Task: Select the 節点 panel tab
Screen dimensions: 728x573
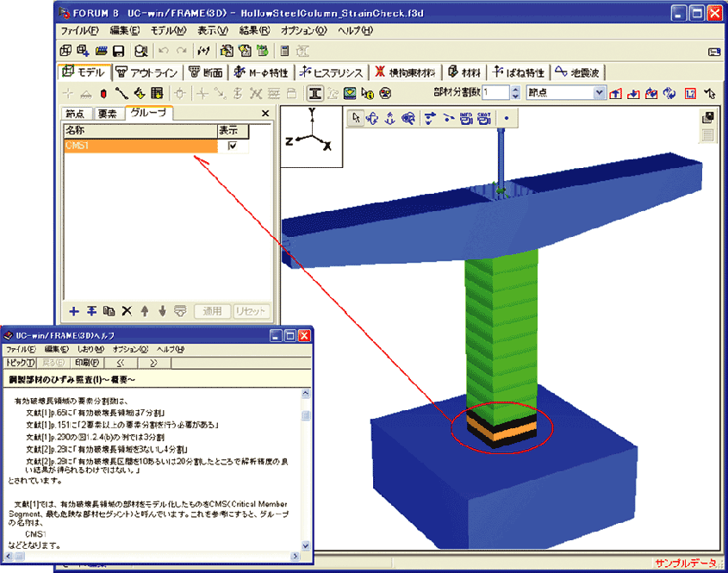Action: click(76, 114)
